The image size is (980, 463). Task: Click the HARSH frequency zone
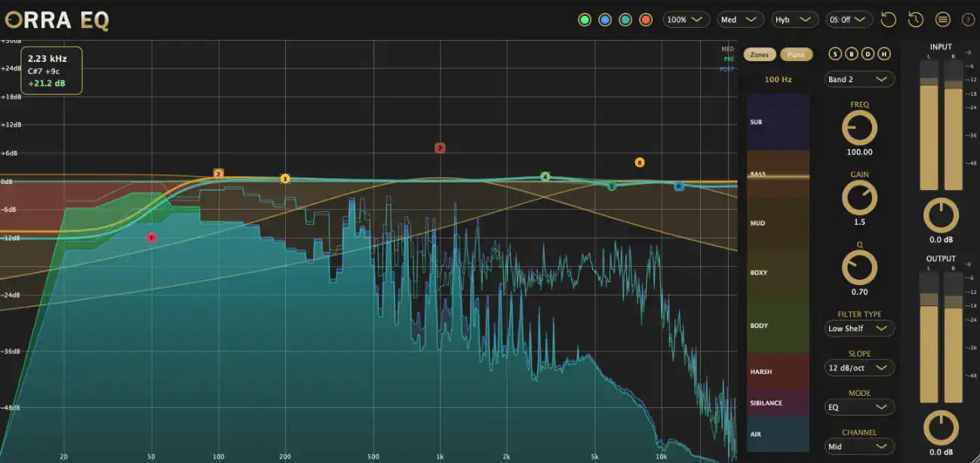(778, 372)
